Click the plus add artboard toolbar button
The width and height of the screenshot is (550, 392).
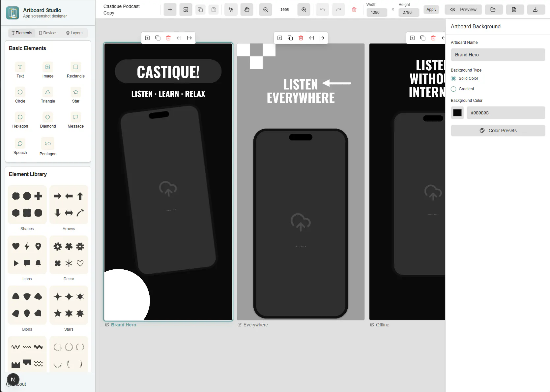tap(170, 10)
